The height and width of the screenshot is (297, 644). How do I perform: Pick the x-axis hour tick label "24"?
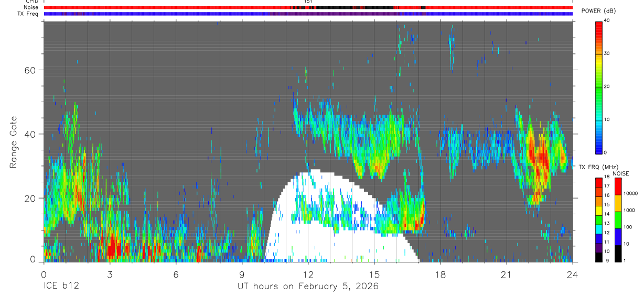573,274
